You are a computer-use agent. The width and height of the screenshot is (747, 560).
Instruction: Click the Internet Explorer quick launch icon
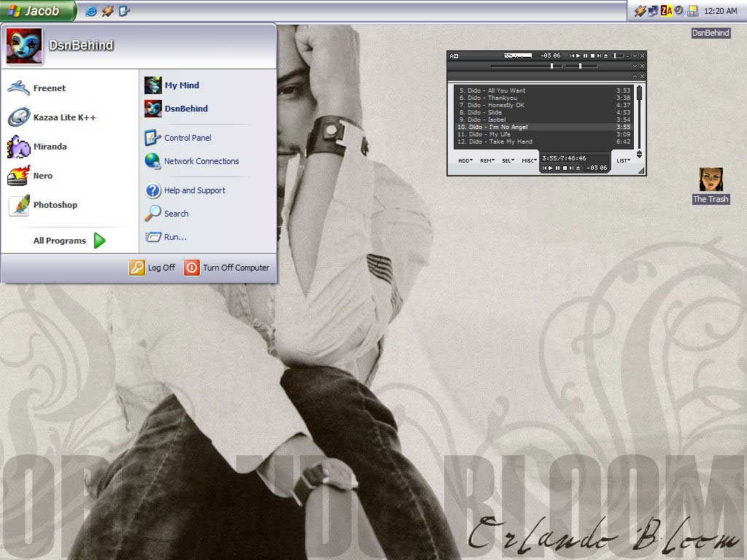91,11
